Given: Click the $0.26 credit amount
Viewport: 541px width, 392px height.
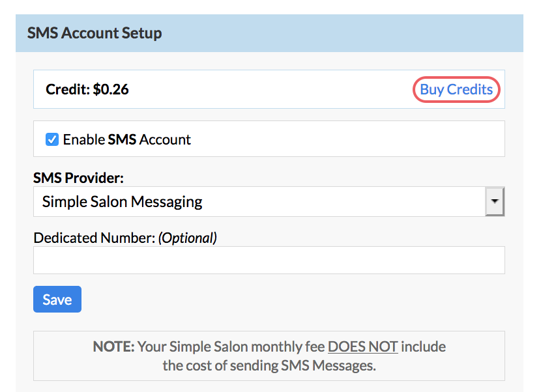Looking at the screenshot, I should [x=111, y=90].
